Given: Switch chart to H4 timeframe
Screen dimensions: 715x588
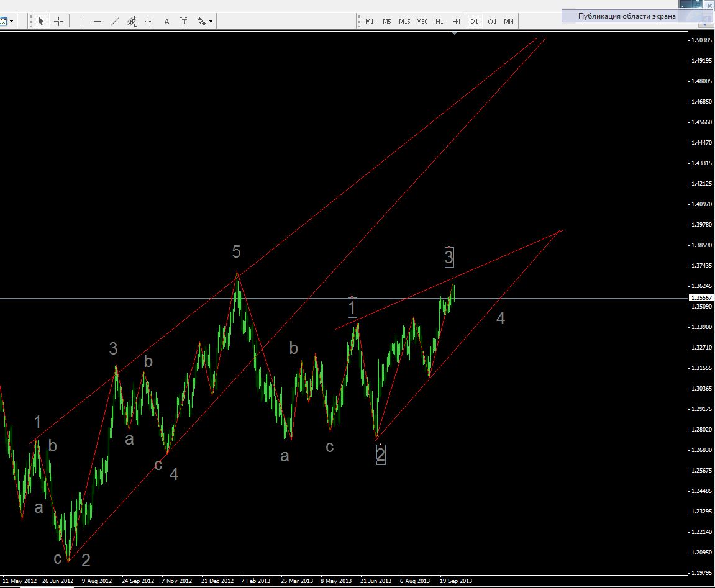Looking at the screenshot, I should click(x=457, y=21).
